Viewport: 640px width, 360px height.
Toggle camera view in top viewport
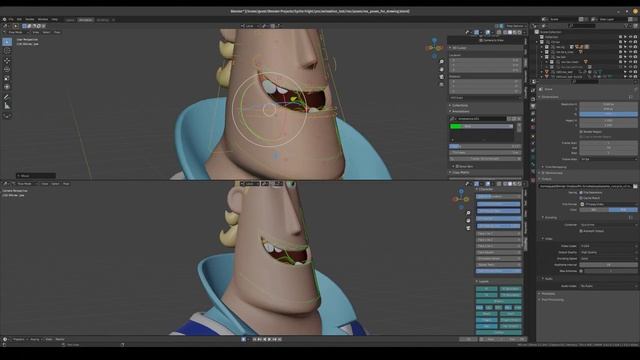tap(441, 77)
